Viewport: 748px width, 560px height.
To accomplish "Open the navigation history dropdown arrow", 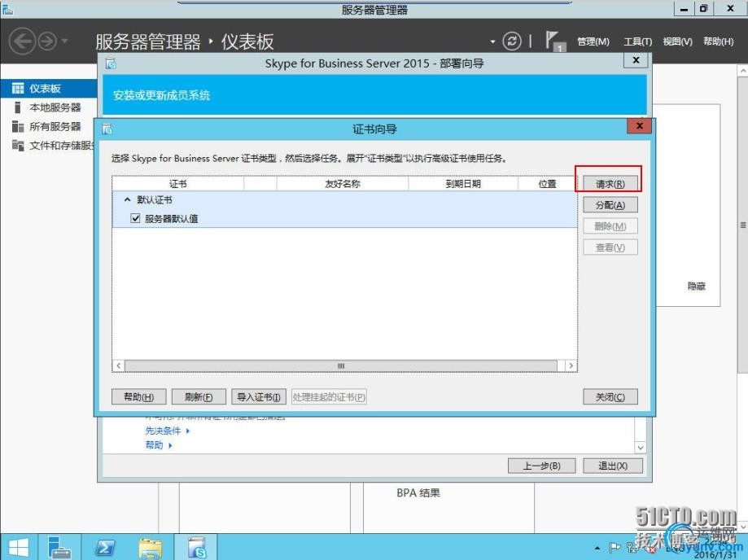I will pyautogui.click(x=64, y=41).
